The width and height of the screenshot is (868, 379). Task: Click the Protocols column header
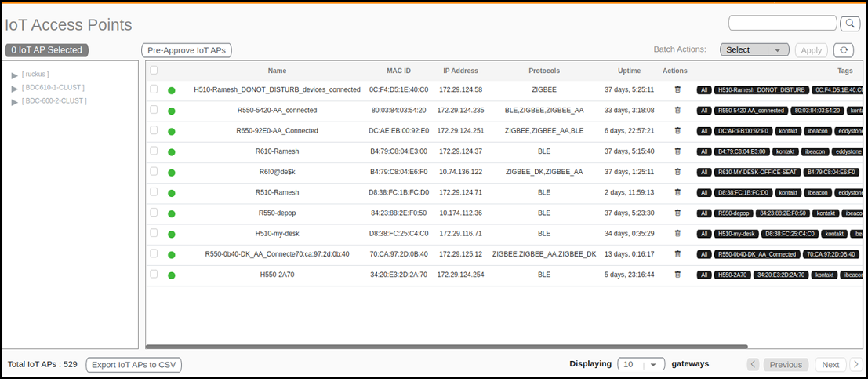pyautogui.click(x=544, y=71)
